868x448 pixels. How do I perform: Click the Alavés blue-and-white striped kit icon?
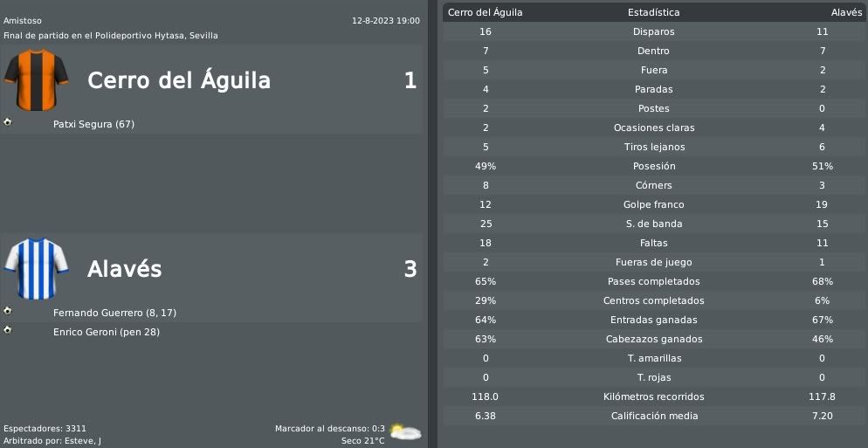coord(36,269)
